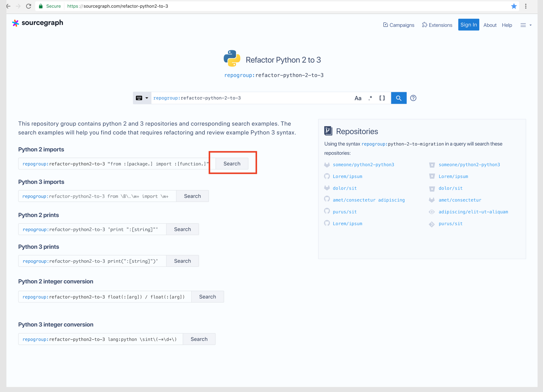Open the search help question icon

pos(413,98)
